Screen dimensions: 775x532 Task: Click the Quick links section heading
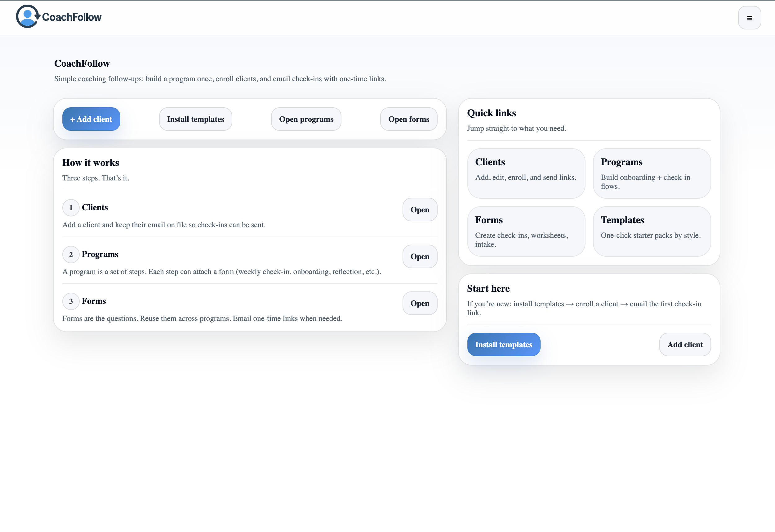click(x=492, y=113)
